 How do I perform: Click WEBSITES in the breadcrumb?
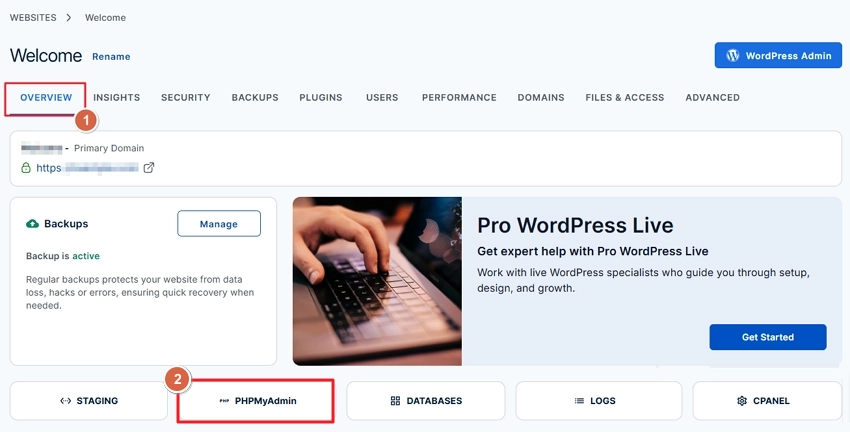coord(33,17)
